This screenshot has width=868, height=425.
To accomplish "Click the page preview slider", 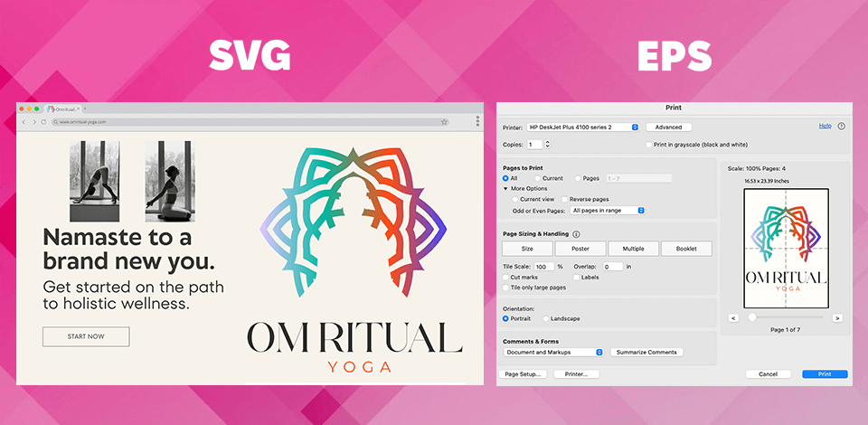I will [785, 317].
